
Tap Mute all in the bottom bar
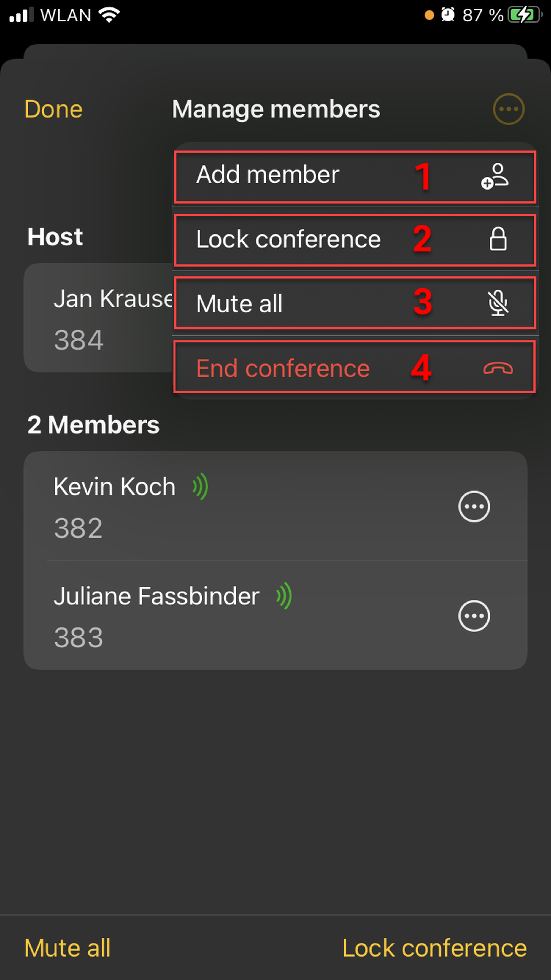[x=67, y=948]
